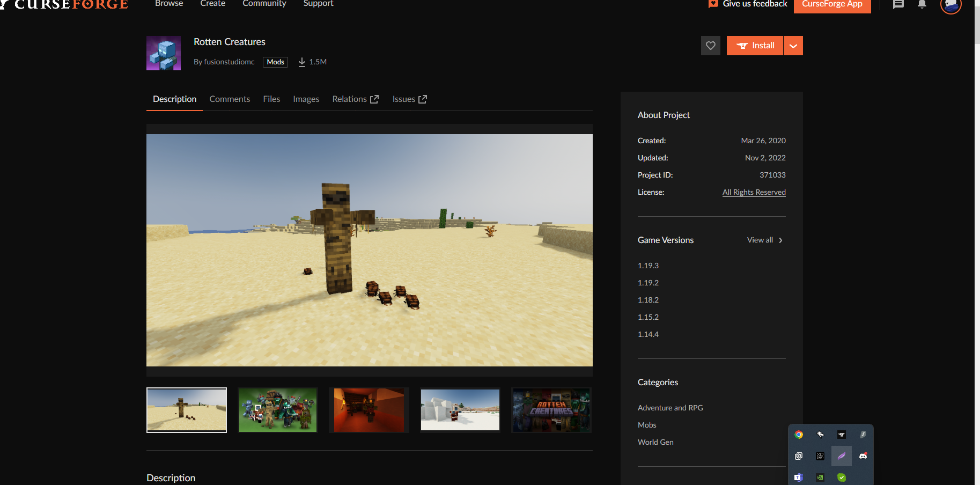Open the Community menu
The height and width of the screenshot is (485, 980).
pos(264,4)
